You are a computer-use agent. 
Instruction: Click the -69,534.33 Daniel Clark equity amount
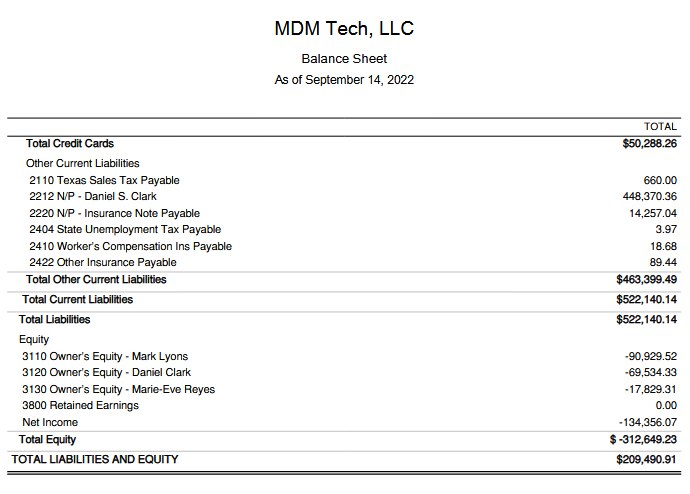click(651, 373)
